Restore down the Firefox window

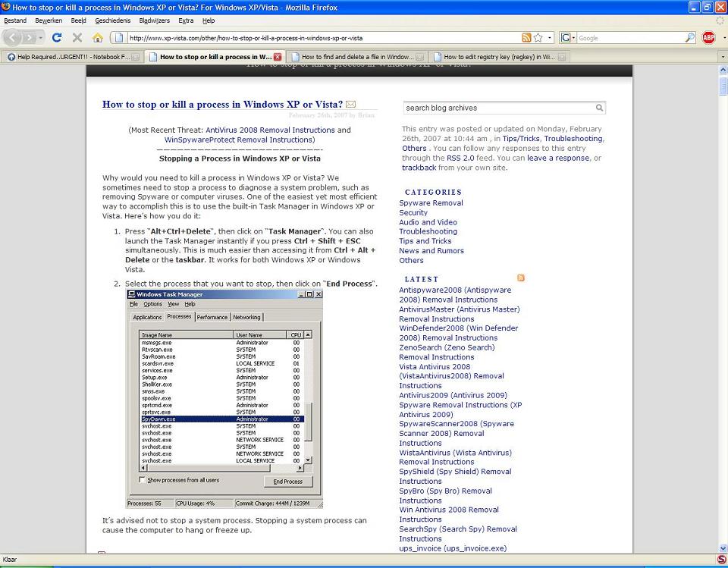pos(707,7)
